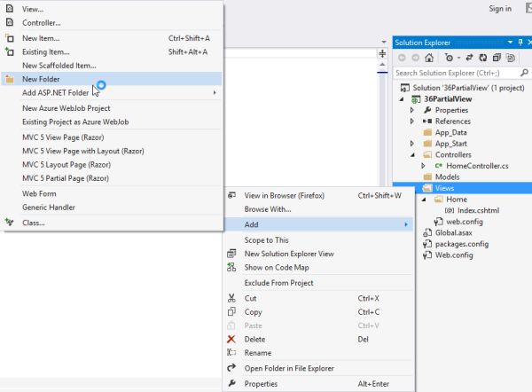
Task: Select root Web.config file
Action: pyautogui.click(x=454, y=255)
